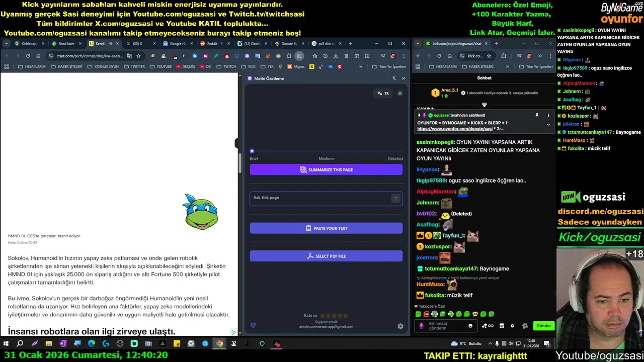
Task: Open the GEÇMİŞ bookmark
Action: 186,66
